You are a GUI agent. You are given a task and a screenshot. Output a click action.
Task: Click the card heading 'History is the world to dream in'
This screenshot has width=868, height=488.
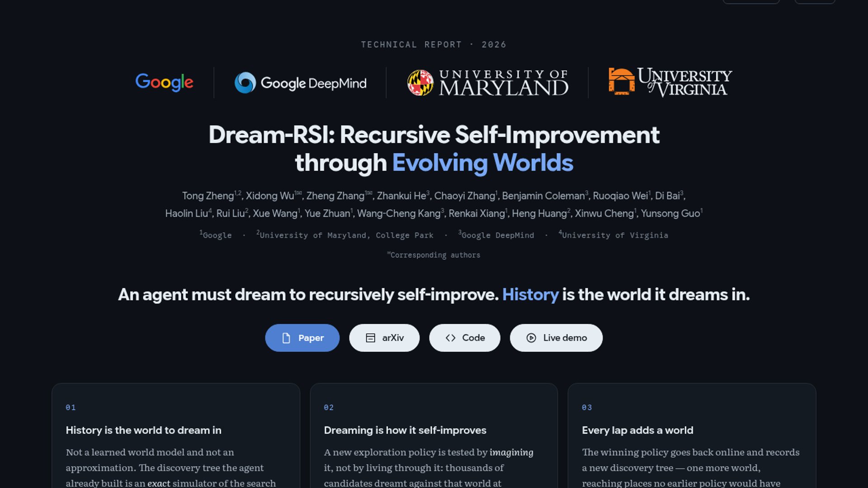coord(144,430)
